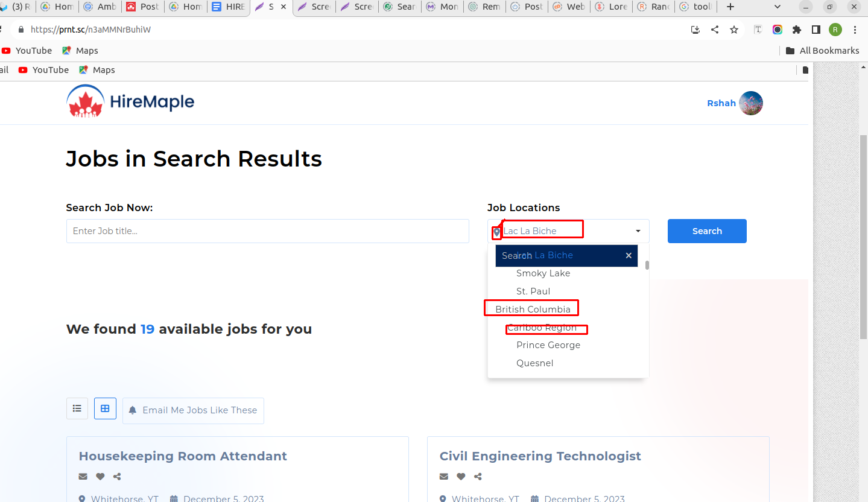Click the HireMaple logo
Image resolution: width=868 pixels, height=502 pixels.
[x=130, y=101]
